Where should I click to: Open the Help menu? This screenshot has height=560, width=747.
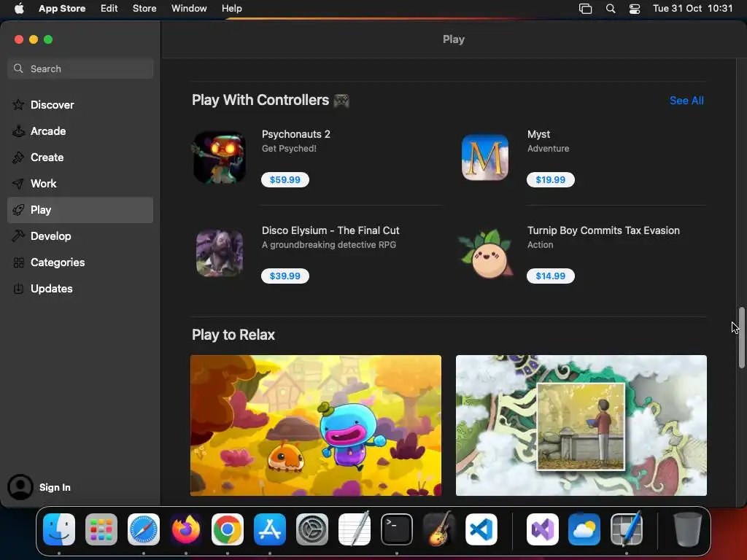click(x=231, y=9)
